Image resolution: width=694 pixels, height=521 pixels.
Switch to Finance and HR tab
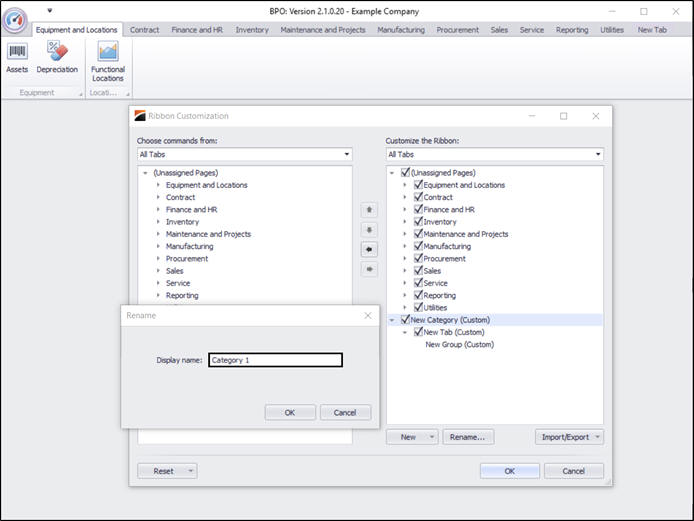click(197, 30)
